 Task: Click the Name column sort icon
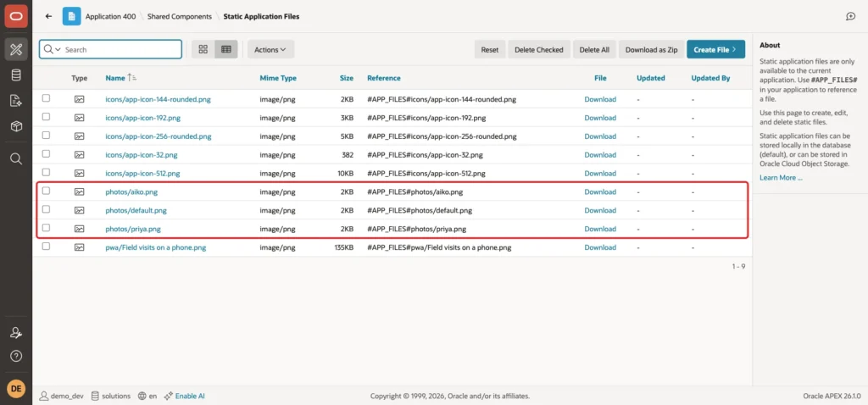click(x=131, y=78)
